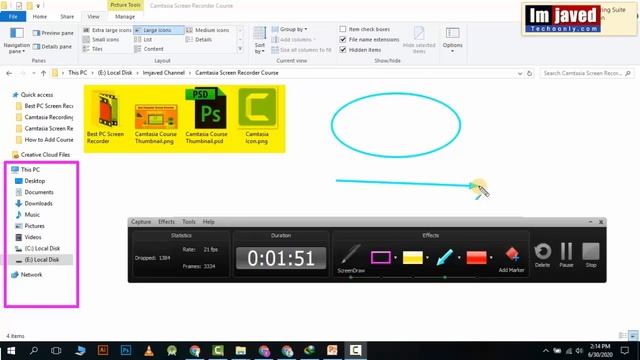Select Small icons layout

point(101,40)
